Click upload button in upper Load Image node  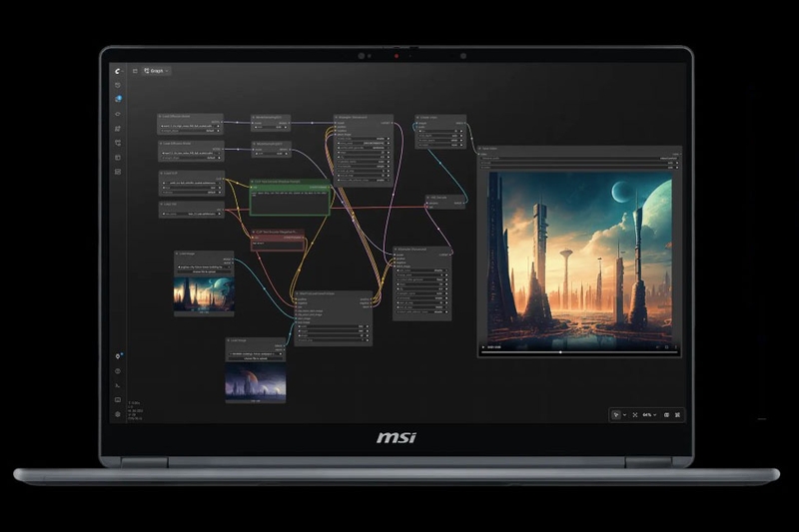point(205,271)
